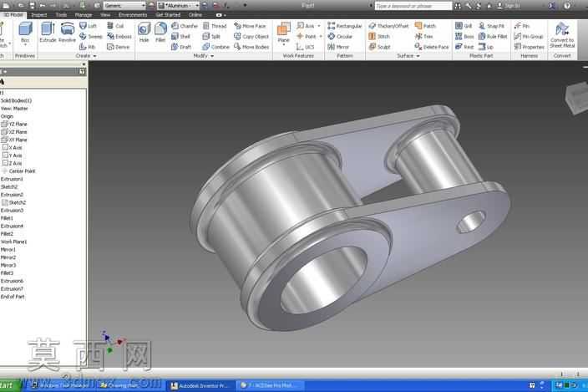Select XY Plane in the browser
The width and height of the screenshot is (588, 392).
click(14, 140)
